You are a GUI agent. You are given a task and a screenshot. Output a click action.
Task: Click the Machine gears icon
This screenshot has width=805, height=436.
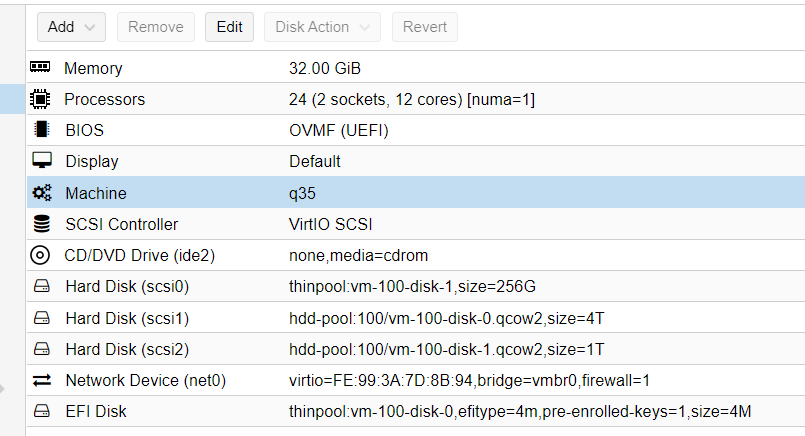click(42, 193)
